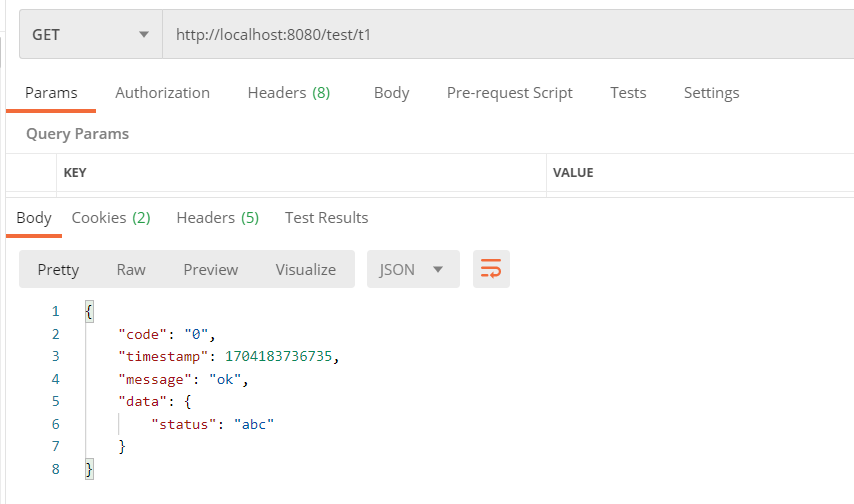
Task: Open the Cookies (2) response tab
Action: click(111, 218)
